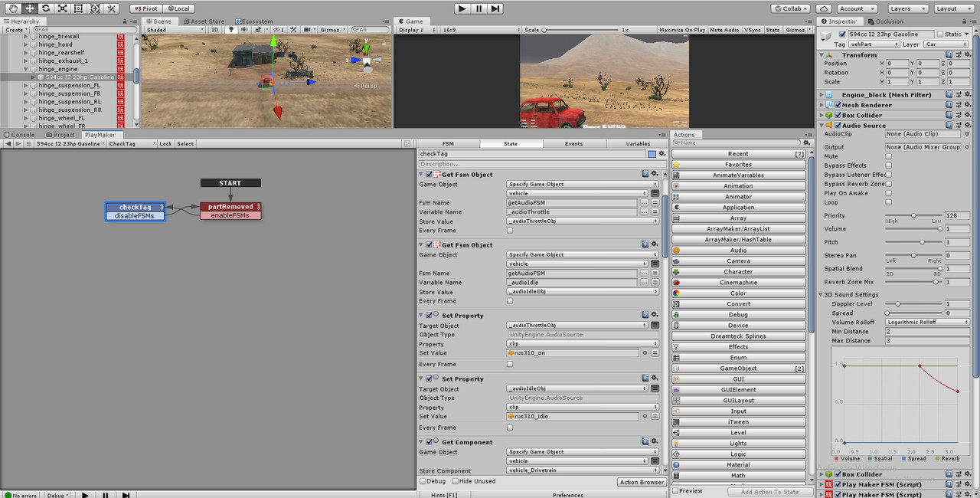Open the Occlusion tab
This screenshot has width=980, height=498.
pos(885,21)
